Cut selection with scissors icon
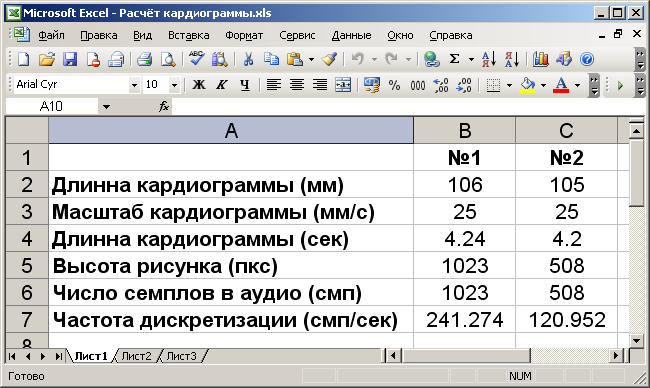This screenshot has width=650, height=388. pos(248,59)
